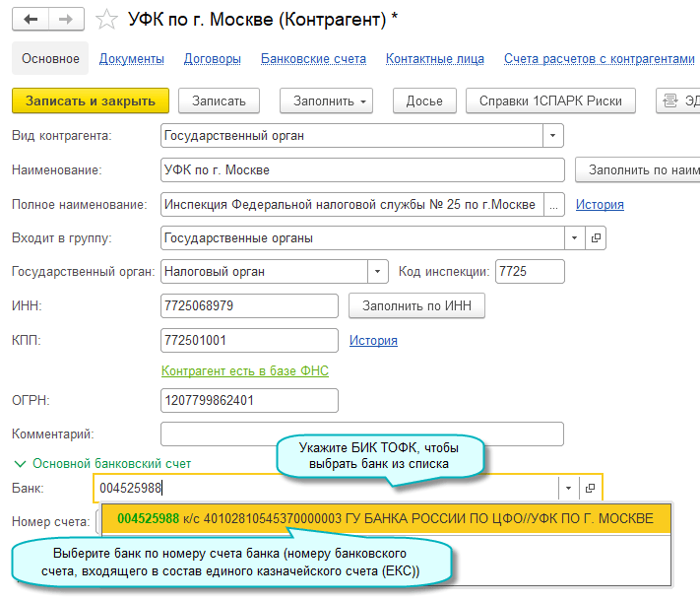Open group selection form icon
The height and width of the screenshot is (600, 700).
594,237
